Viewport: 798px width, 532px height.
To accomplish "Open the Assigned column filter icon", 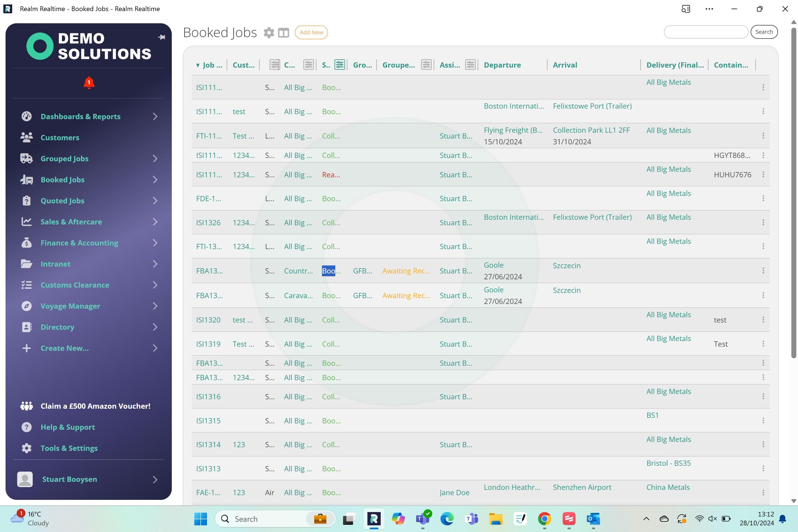I will tap(470, 65).
